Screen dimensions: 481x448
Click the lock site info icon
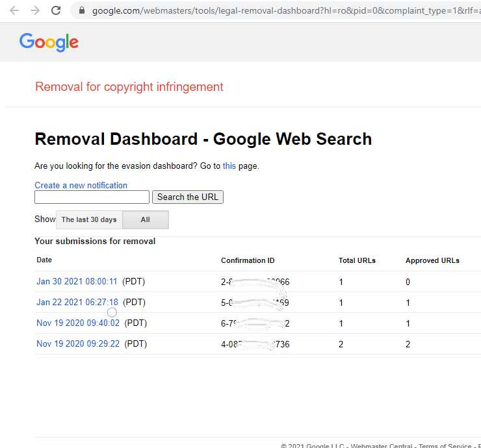pos(81,10)
